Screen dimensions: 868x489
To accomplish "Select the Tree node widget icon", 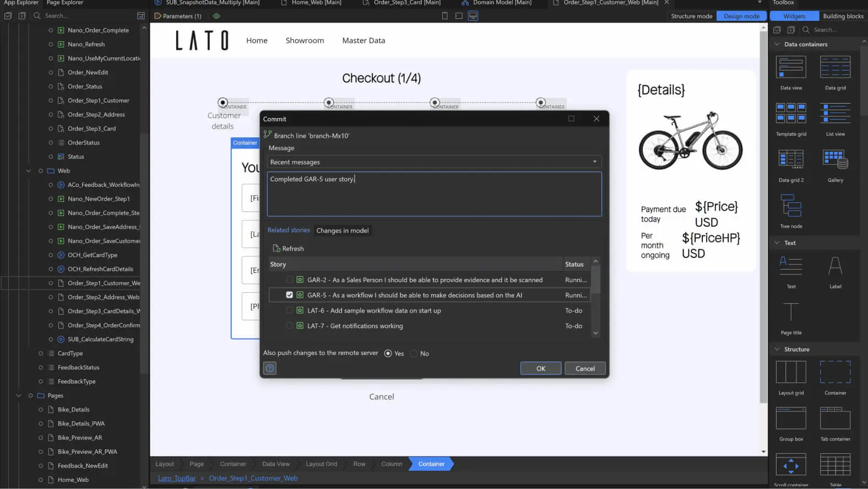I will click(791, 206).
